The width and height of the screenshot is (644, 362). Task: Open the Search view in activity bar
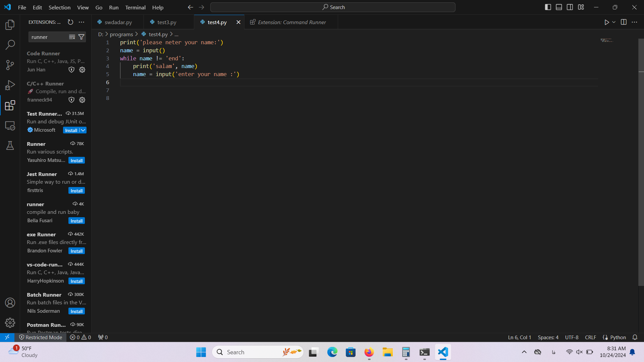point(10,45)
